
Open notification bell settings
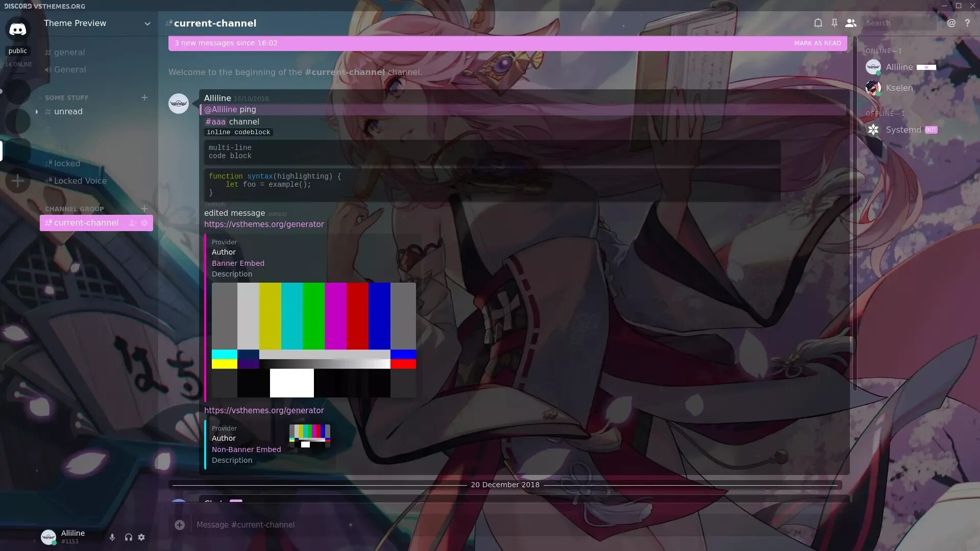coord(818,23)
